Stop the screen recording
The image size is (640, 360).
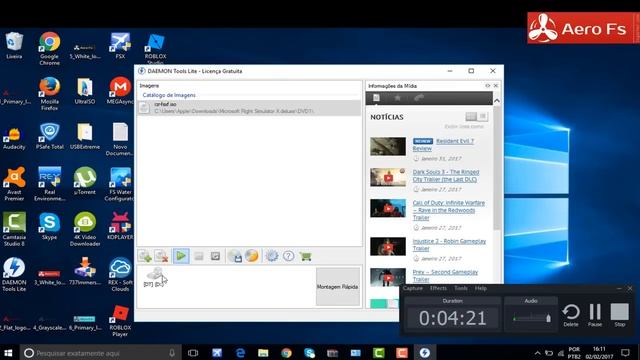[620, 315]
